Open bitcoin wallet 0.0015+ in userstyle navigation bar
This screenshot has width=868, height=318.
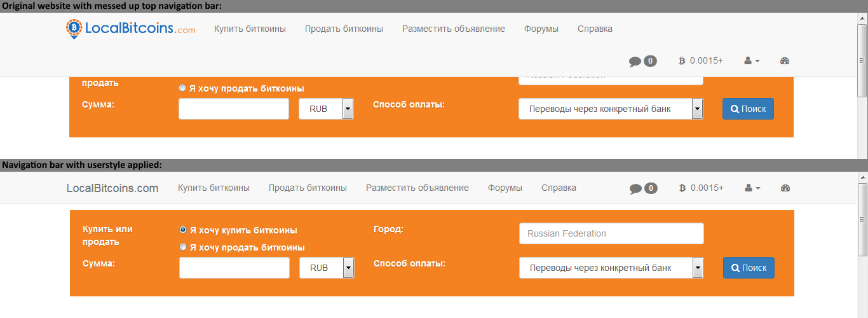pos(702,188)
